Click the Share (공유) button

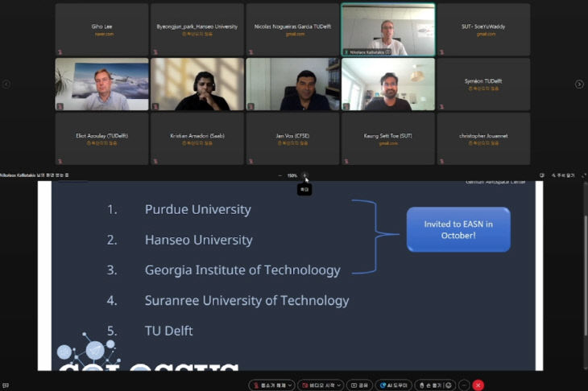point(359,385)
